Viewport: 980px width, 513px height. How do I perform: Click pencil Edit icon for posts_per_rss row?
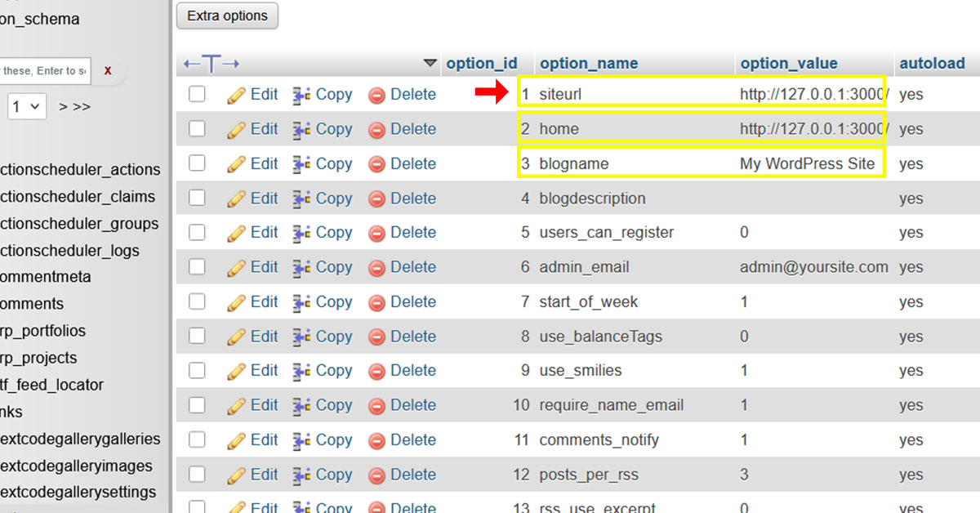(236, 475)
